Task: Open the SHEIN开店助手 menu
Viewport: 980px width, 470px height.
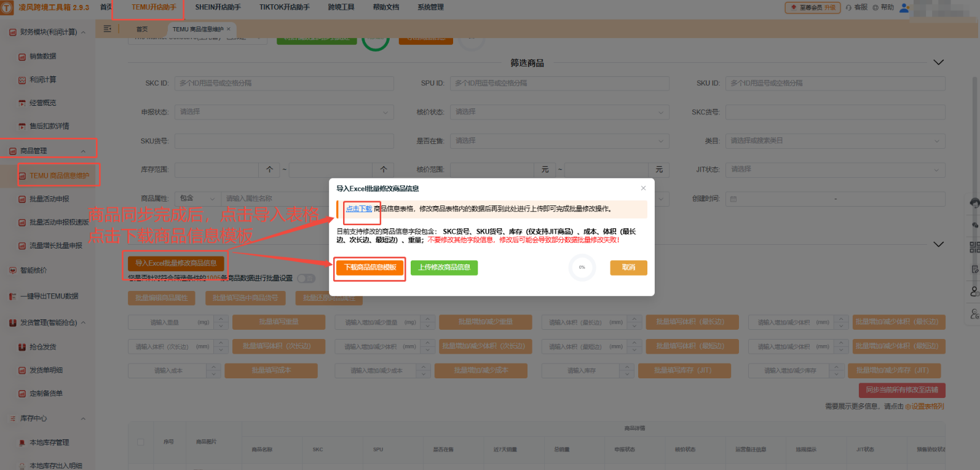Action: pyautogui.click(x=218, y=7)
